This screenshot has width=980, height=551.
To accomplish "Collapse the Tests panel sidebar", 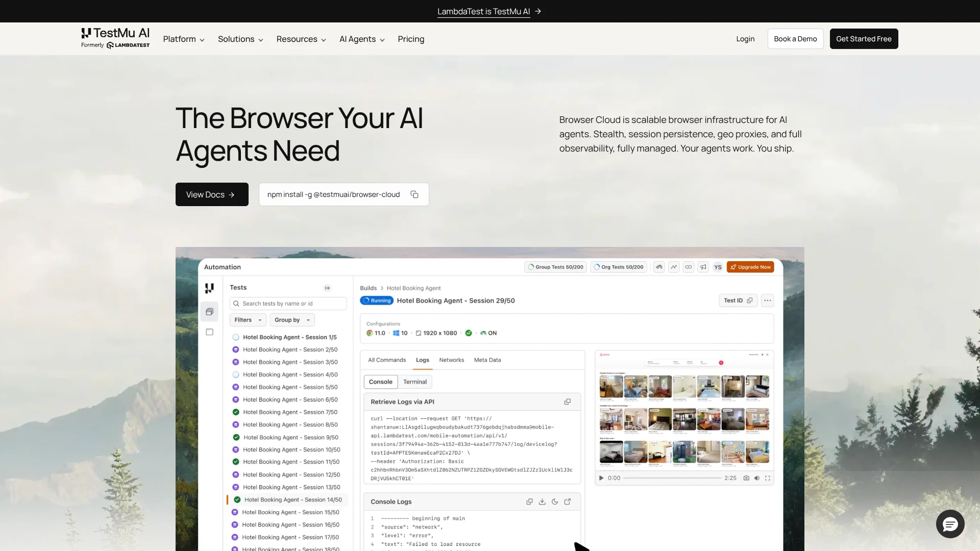I will pos(328,288).
